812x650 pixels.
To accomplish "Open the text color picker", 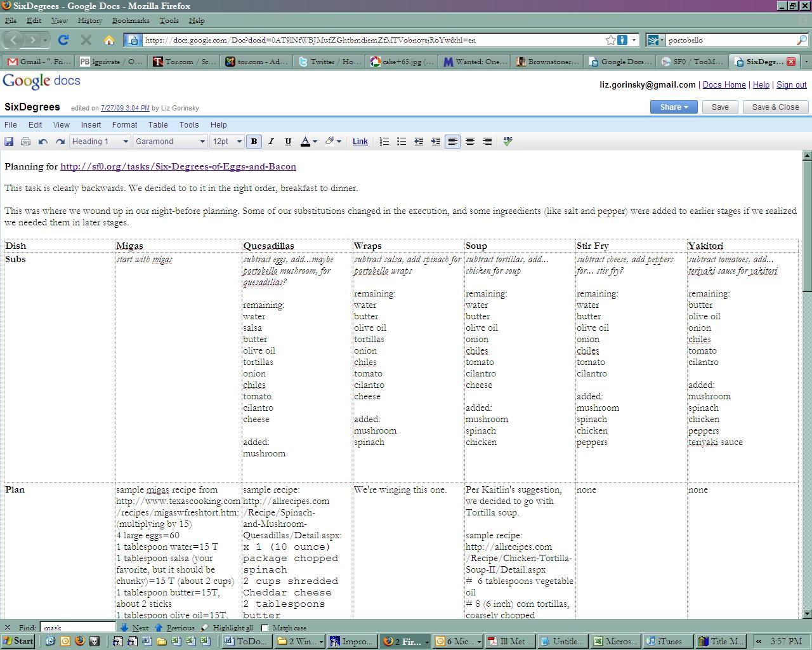I will tap(308, 142).
